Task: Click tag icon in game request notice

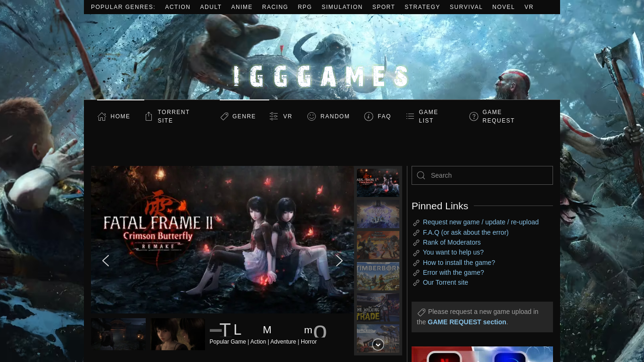Action: (421, 312)
